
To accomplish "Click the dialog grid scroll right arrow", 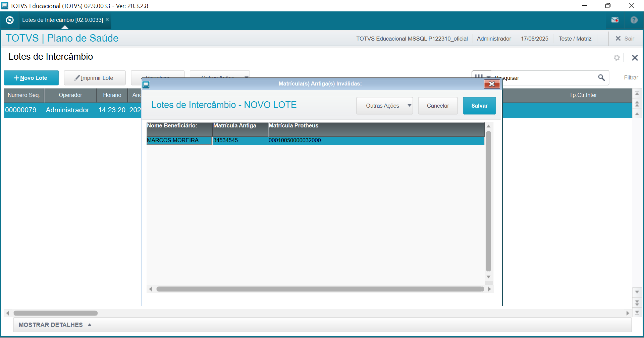I will click(x=489, y=289).
